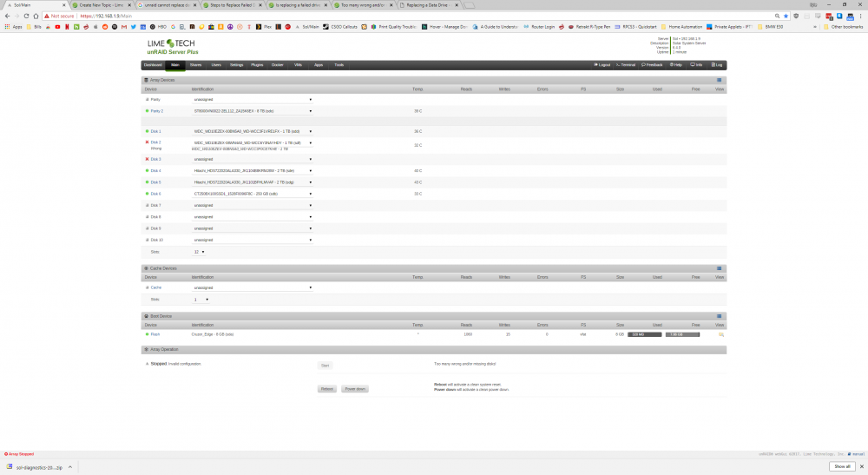The image size is (868, 475).
Task: Toggle view icon in Boot Device header
Action: [719, 316]
